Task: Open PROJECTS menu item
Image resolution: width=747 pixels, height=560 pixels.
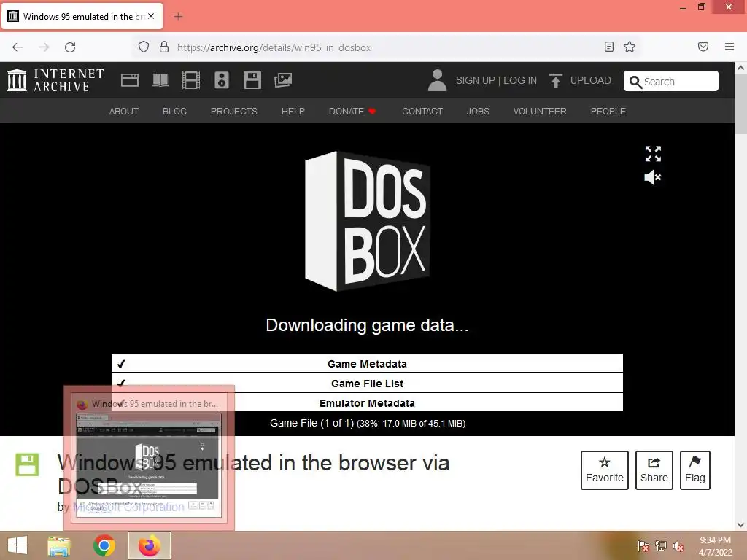Action: [x=234, y=111]
